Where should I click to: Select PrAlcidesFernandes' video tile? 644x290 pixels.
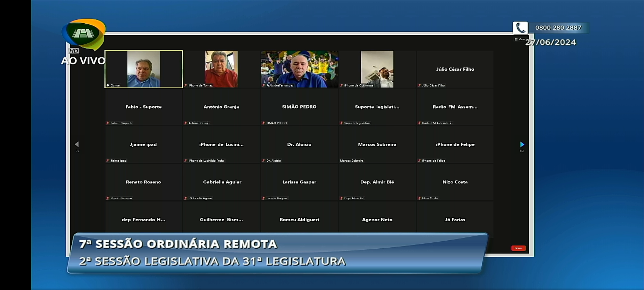pos(299,69)
